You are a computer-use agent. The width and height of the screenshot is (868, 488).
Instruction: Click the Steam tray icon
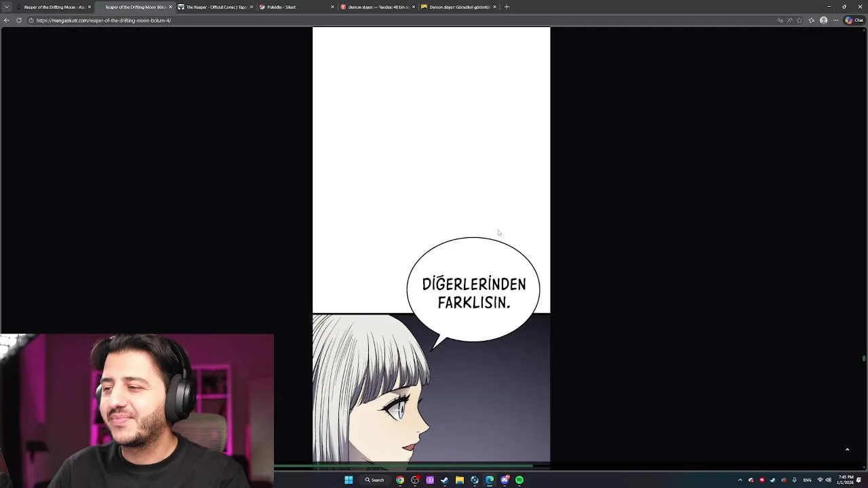772,480
